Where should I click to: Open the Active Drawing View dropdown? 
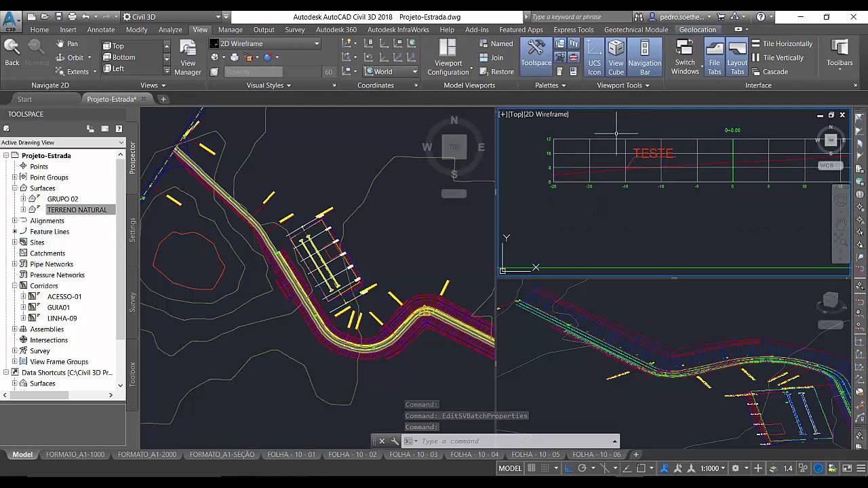(62, 142)
